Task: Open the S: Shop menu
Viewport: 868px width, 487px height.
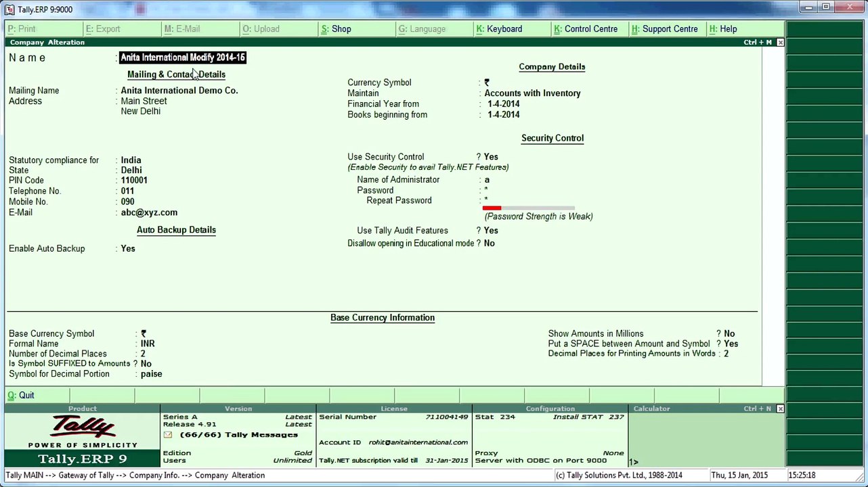Action: coord(357,29)
